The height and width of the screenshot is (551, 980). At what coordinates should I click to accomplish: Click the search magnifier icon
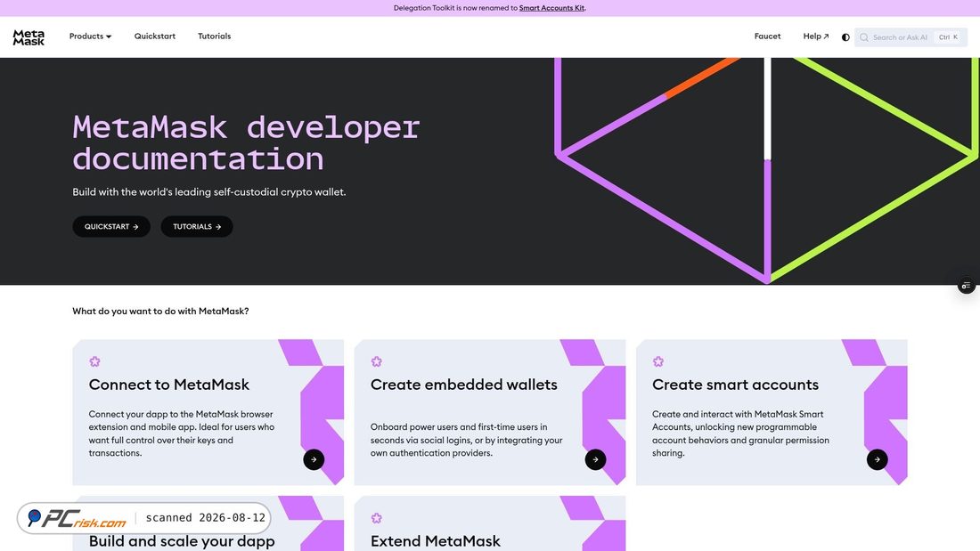[864, 37]
